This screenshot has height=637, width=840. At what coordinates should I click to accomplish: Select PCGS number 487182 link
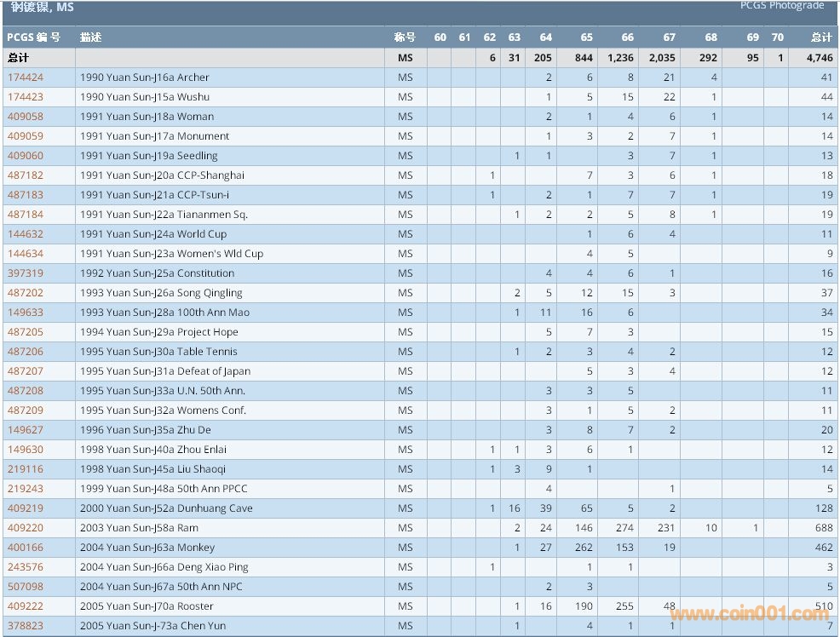(x=26, y=175)
